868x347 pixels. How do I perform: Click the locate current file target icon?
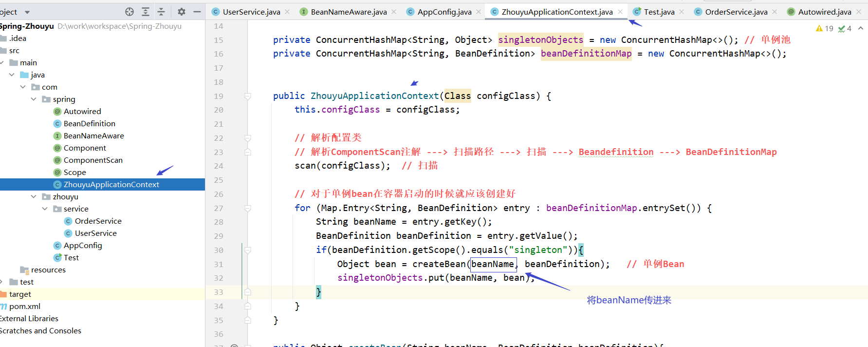point(129,12)
